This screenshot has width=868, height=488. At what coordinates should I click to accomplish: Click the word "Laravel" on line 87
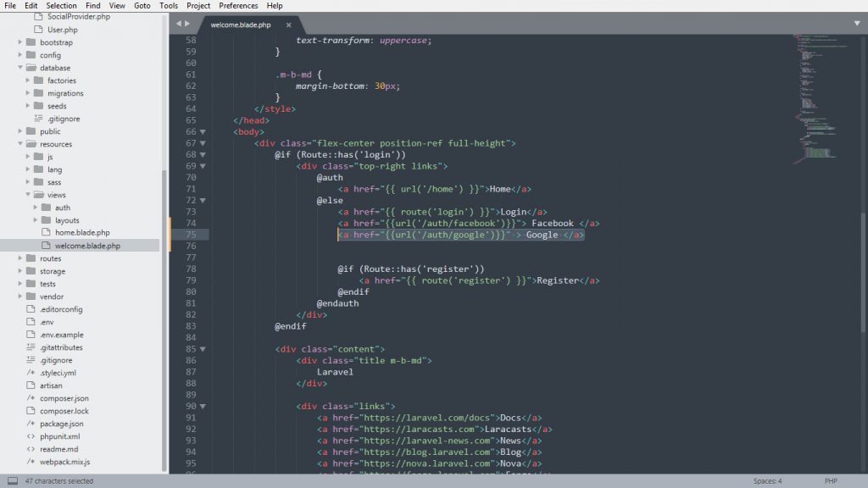(335, 373)
